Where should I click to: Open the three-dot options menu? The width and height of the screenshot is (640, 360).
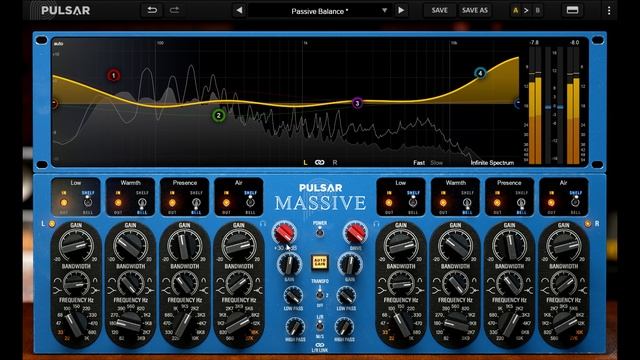pyautogui.click(x=609, y=11)
